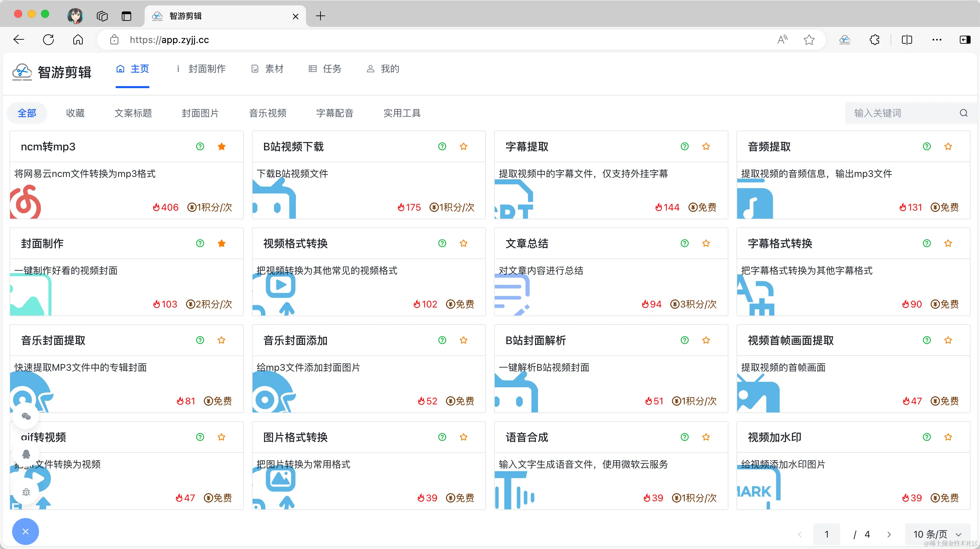This screenshot has width=980, height=549.
Task: Click help icon on 字幕提取 card
Action: [684, 146]
